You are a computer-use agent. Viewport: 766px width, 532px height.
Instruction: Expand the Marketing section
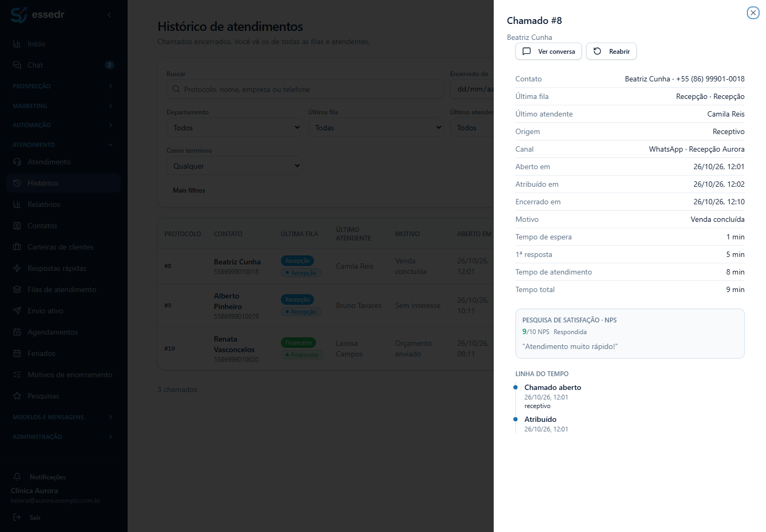pyautogui.click(x=64, y=106)
